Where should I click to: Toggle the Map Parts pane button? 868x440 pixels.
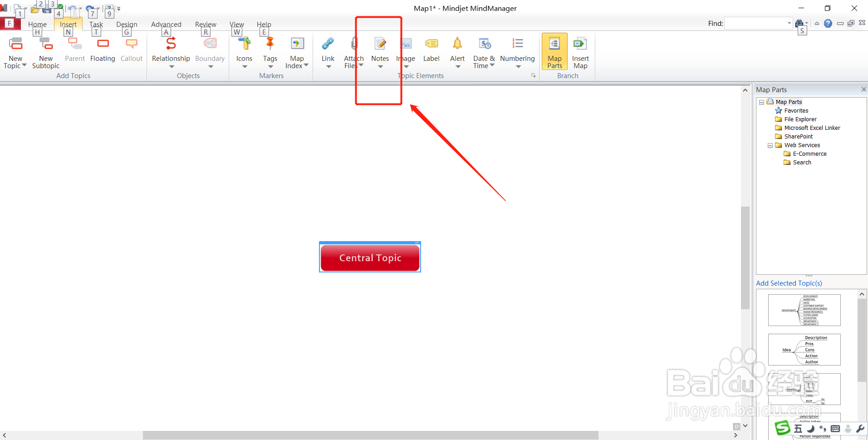[554, 52]
